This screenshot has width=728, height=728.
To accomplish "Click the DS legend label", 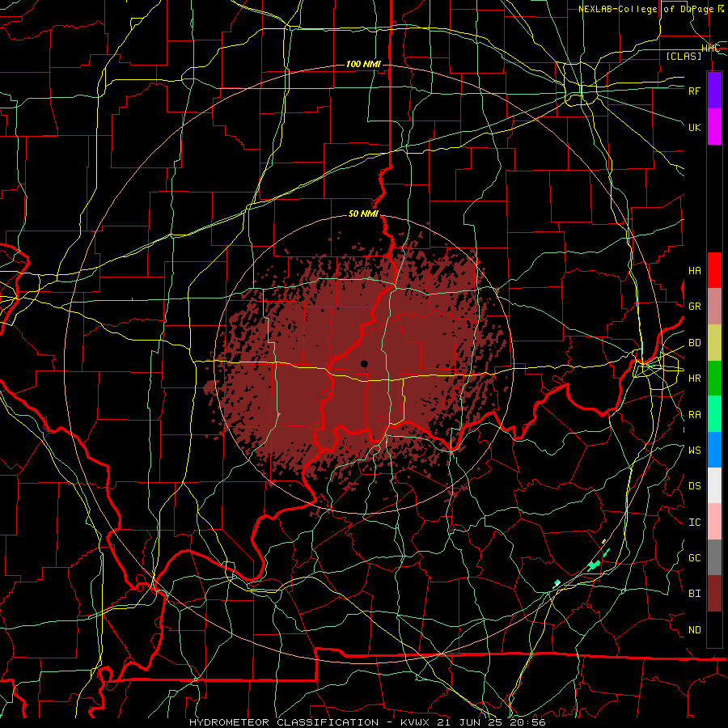I will pos(694,486).
